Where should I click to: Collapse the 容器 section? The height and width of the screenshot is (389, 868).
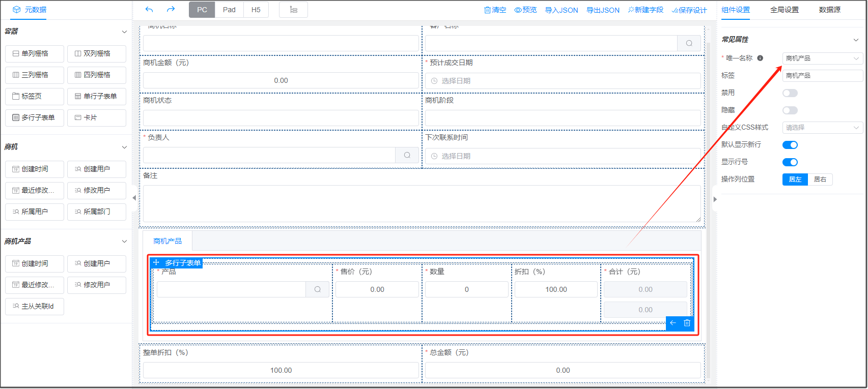124,32
